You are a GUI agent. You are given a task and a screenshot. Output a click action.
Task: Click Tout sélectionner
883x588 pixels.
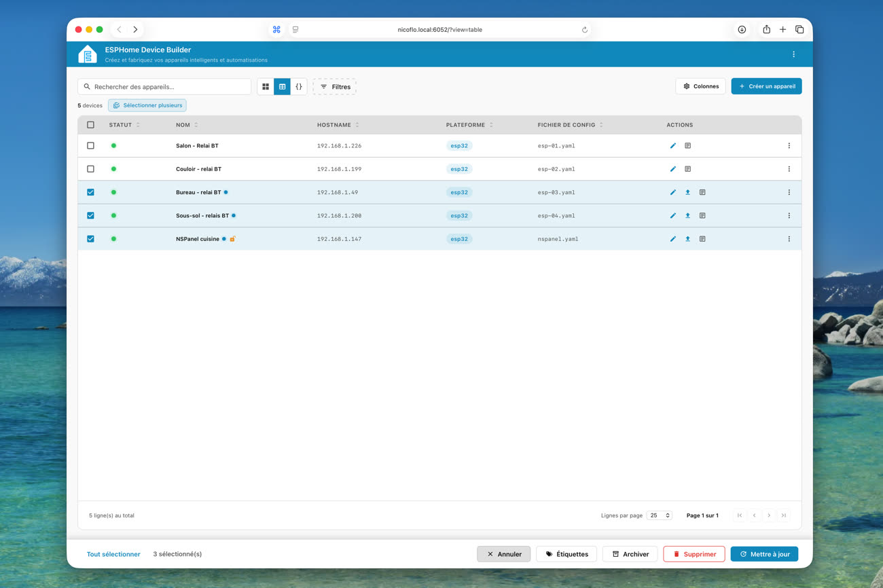tap(113, 554)
